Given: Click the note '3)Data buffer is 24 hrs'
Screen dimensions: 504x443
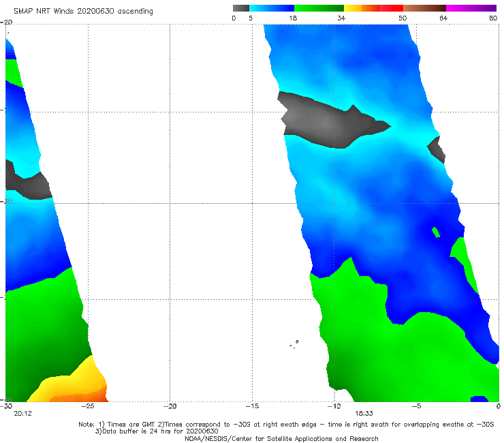Looking at the screenshot, I should (x=157, y=431).
